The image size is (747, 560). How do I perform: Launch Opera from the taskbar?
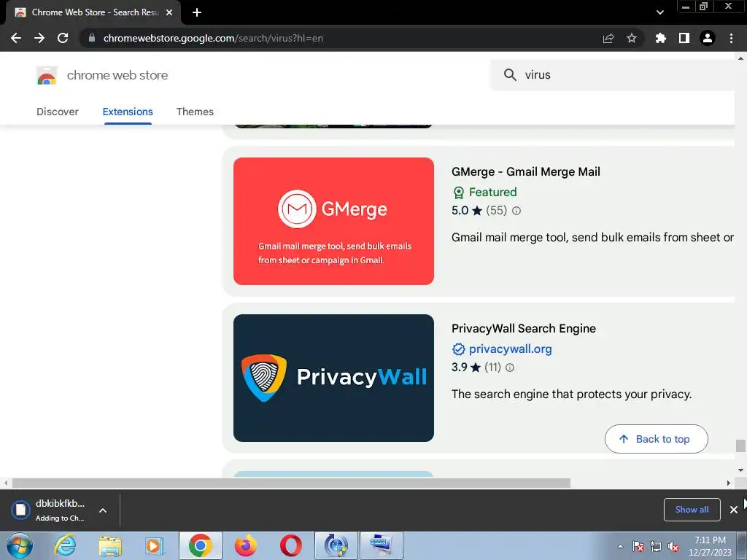pos(290,545)
